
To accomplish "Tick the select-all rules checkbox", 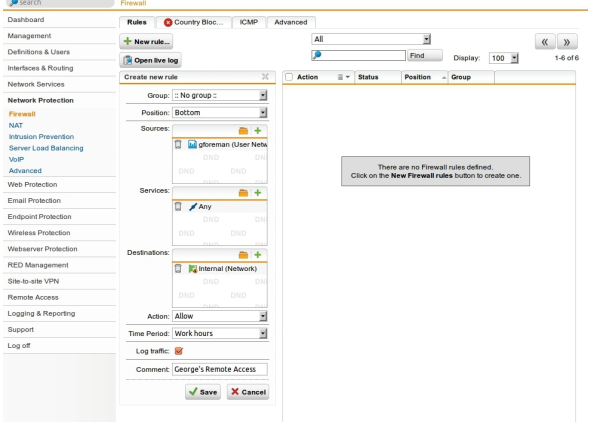I will [x=289, y=77].
